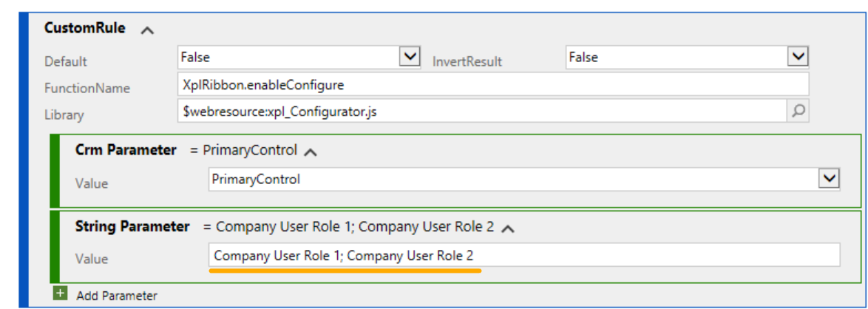The image size is (868, 309).
Task: Click the Library input field
Action: click(482, 112)
